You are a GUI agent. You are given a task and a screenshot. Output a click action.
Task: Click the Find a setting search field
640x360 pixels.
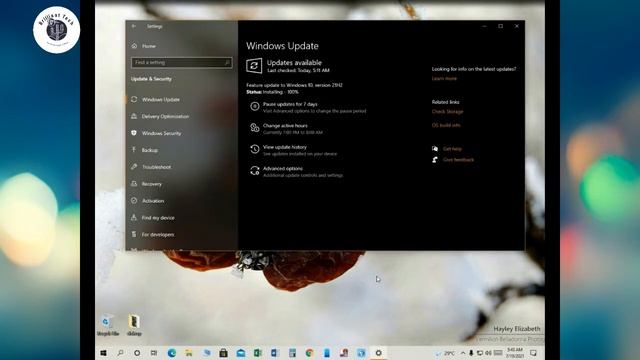tap(182, 62)
